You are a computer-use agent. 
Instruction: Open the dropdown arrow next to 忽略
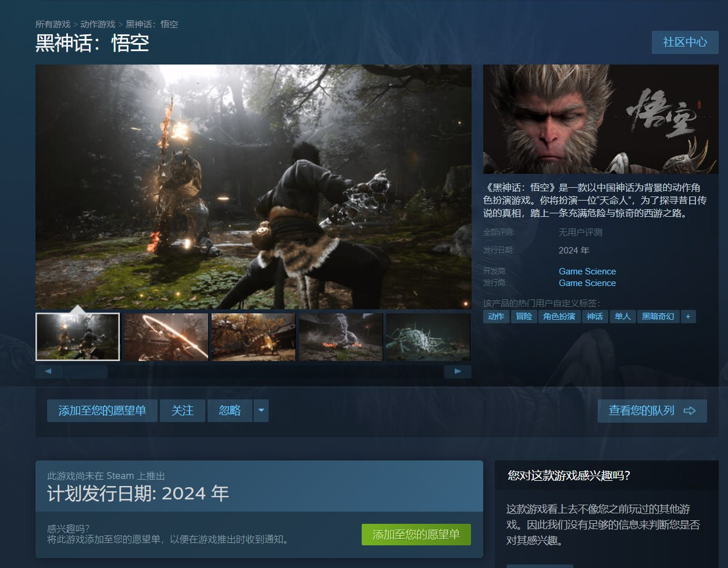pos(261,410)
